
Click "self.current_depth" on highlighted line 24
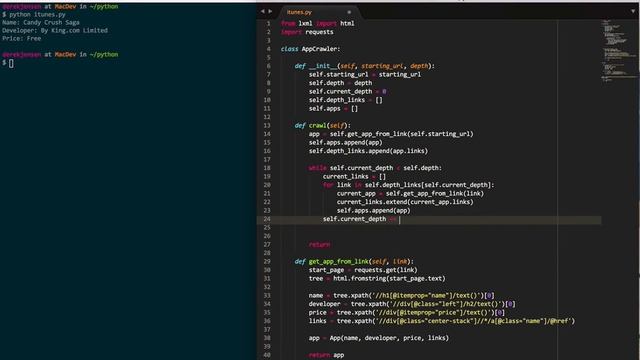click(x=354, y=219)
